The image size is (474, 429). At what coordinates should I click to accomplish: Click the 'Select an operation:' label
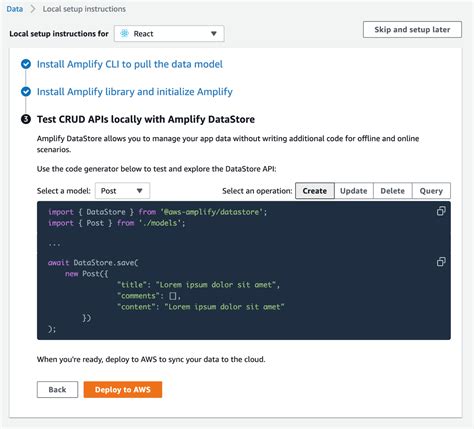(x=257, y=191)
